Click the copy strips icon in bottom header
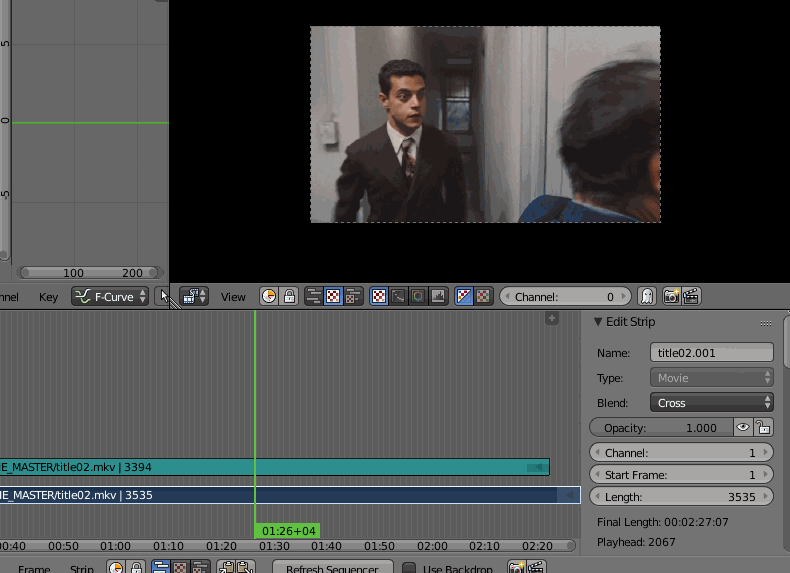790x573 pixels. pyautogui.click(x=226, y=567)
